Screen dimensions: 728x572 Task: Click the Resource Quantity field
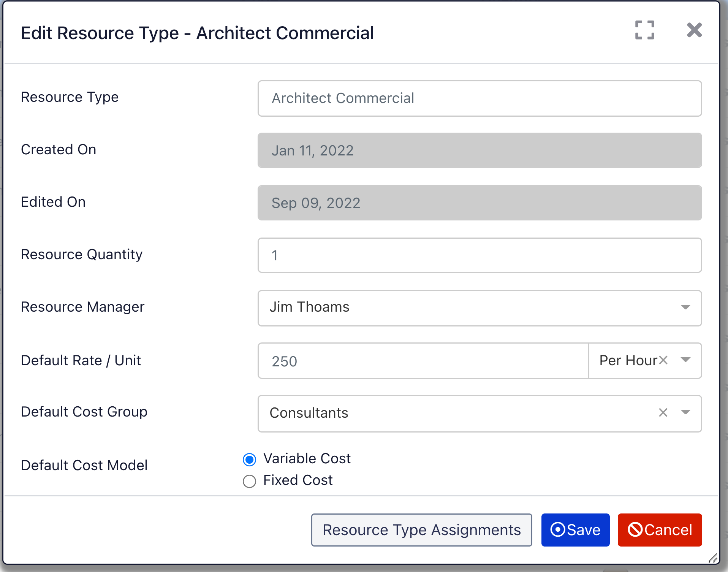(x=479, y=255)
